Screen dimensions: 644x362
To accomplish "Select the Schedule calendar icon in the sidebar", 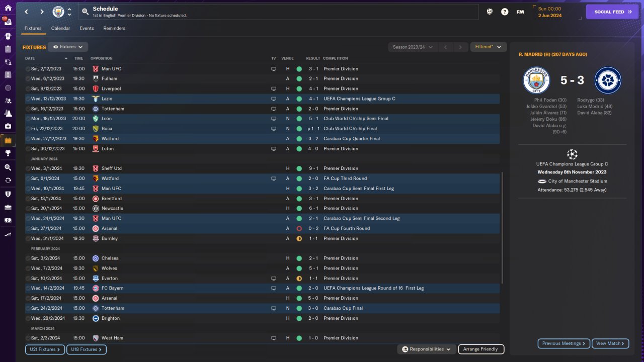I will [8, 140].
